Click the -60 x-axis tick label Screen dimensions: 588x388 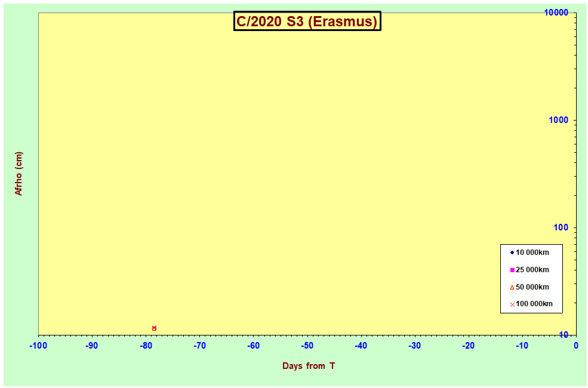pos(254,346)
